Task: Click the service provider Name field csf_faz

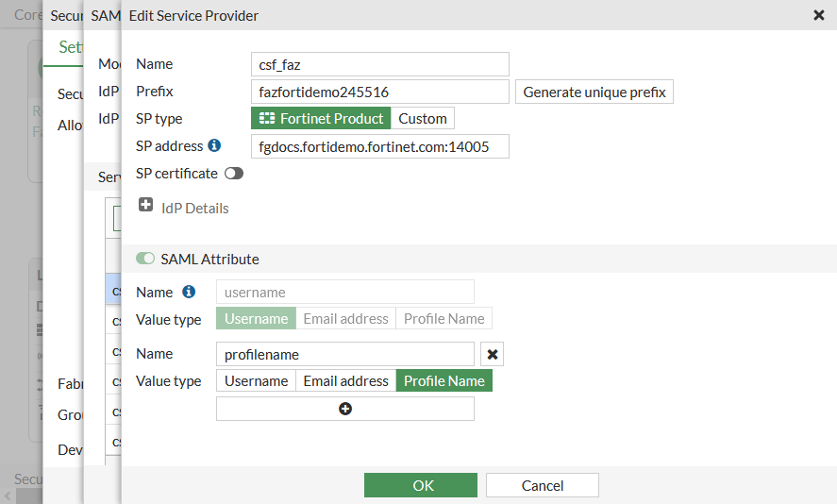Action: point(379,64)
